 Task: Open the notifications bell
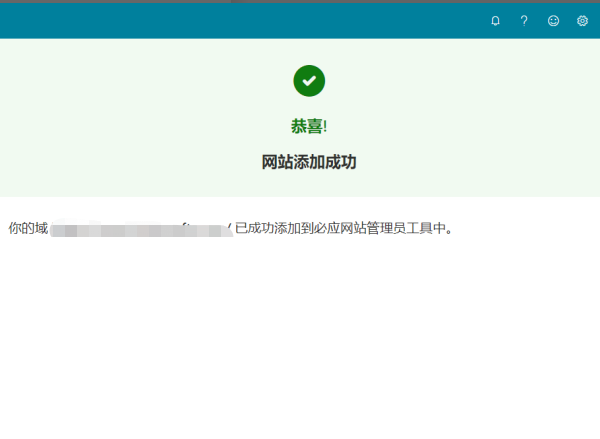click(x=495, y=21)
